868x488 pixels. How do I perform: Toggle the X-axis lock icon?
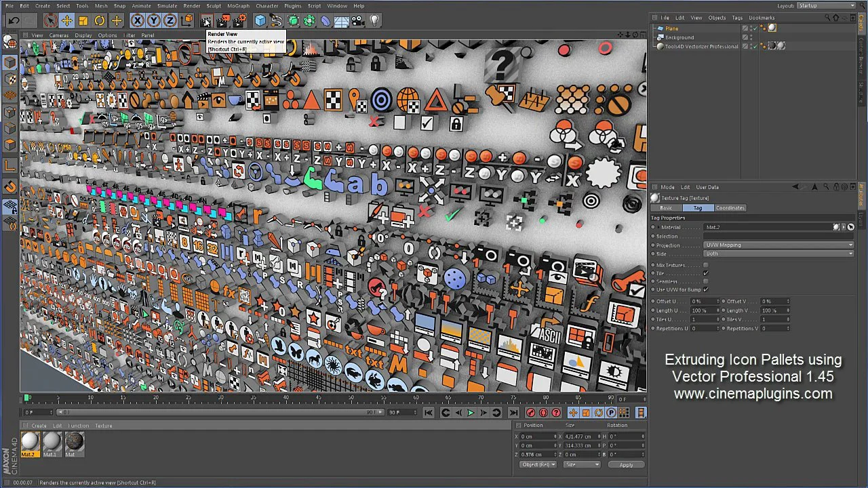138,20
